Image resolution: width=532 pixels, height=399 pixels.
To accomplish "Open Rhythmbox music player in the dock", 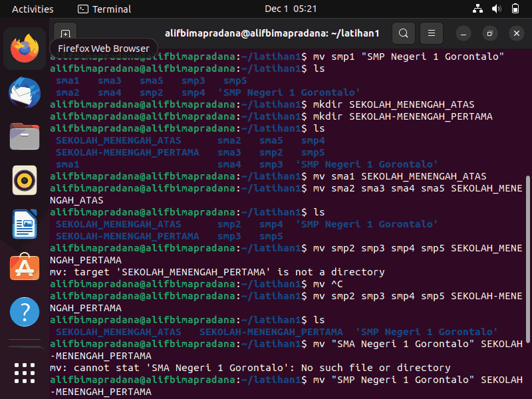I will tap(25, 180).
